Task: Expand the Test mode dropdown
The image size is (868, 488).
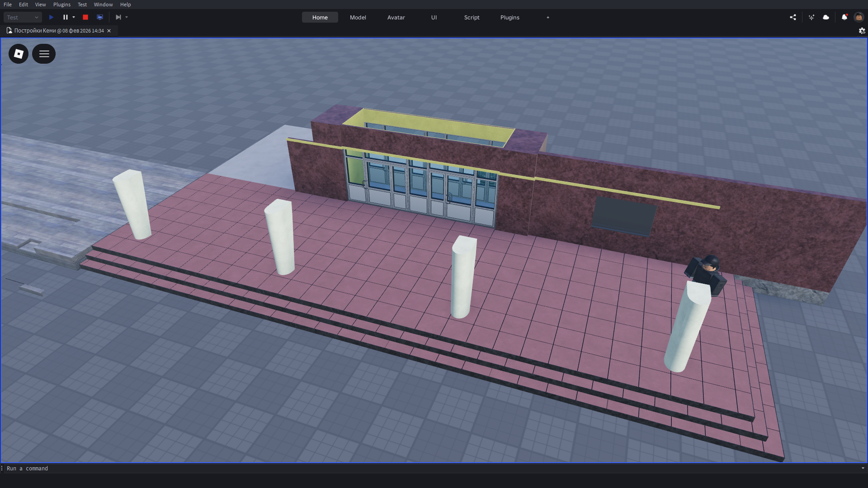Action: [x=23, y=17]
